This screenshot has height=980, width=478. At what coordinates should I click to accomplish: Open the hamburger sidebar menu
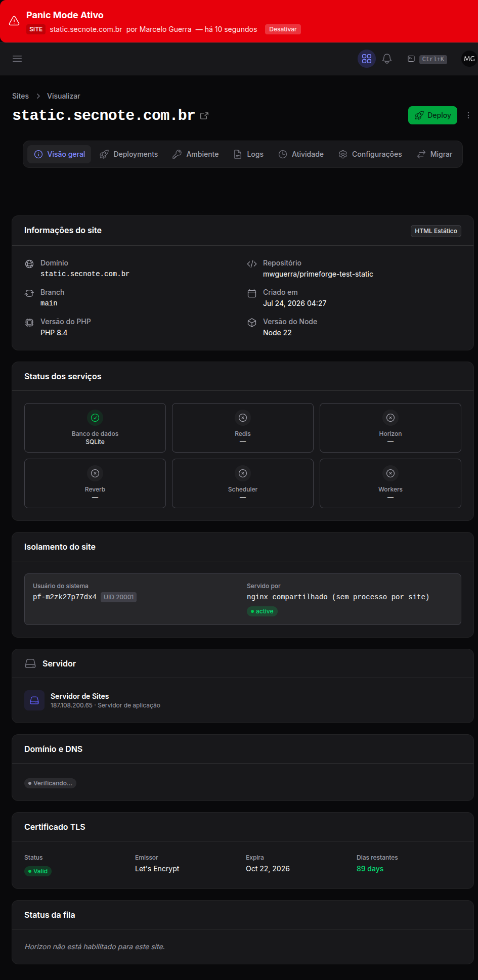17,59
